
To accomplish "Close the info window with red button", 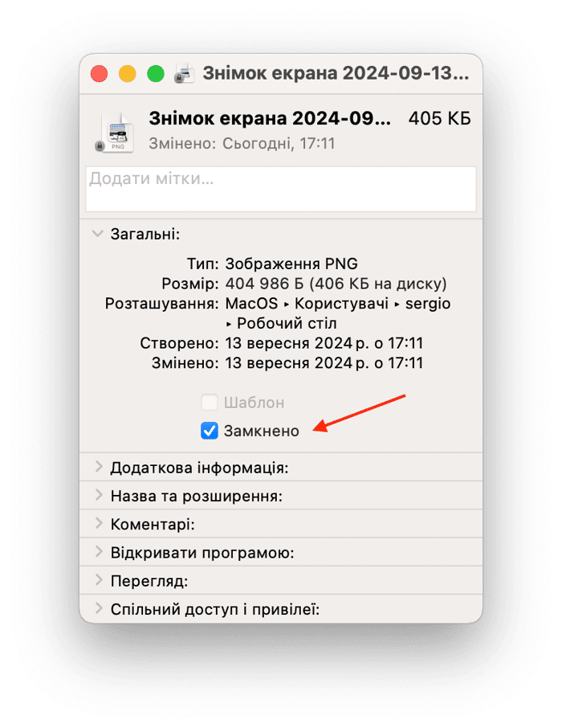I will tap(100, 74).
